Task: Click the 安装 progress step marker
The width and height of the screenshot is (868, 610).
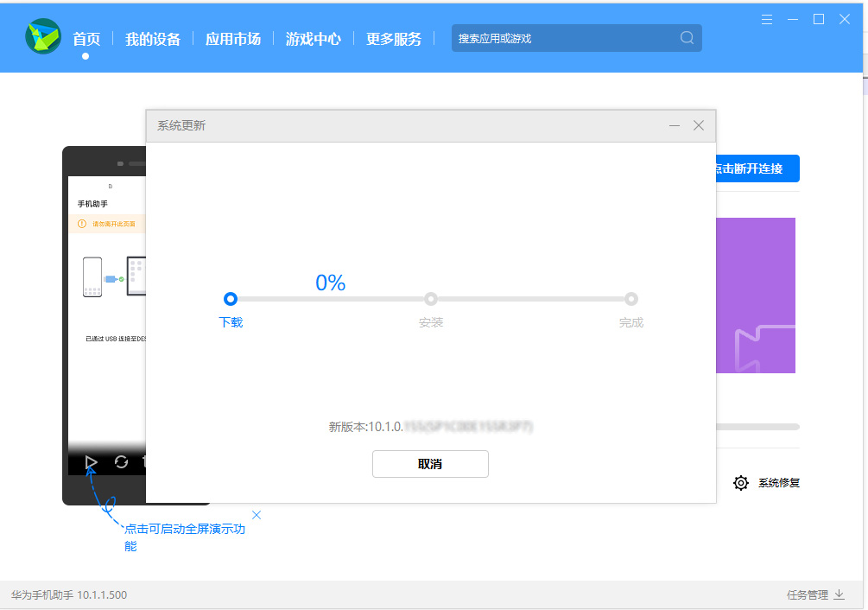Action: (x=431, y=299)
